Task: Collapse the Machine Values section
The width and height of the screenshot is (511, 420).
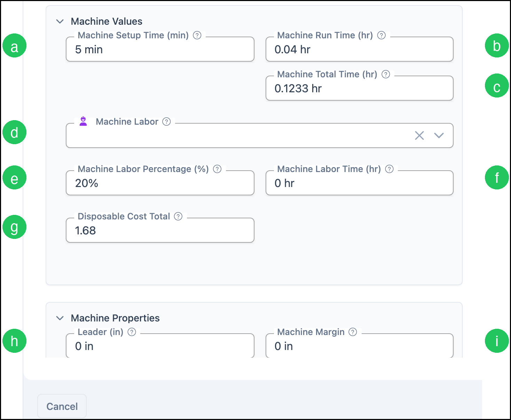Action: (x=60, y=22)
